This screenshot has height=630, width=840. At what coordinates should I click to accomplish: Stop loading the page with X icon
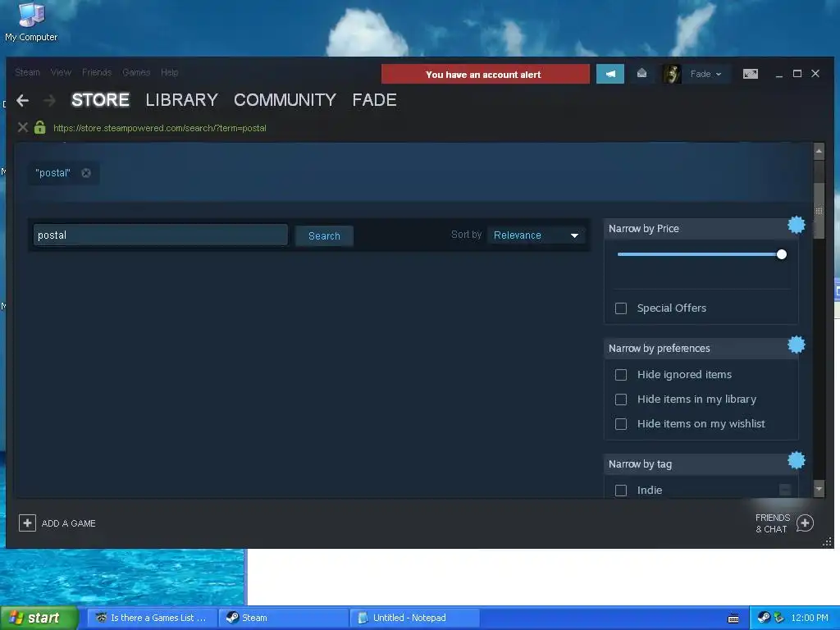click(x=22, y=127)
